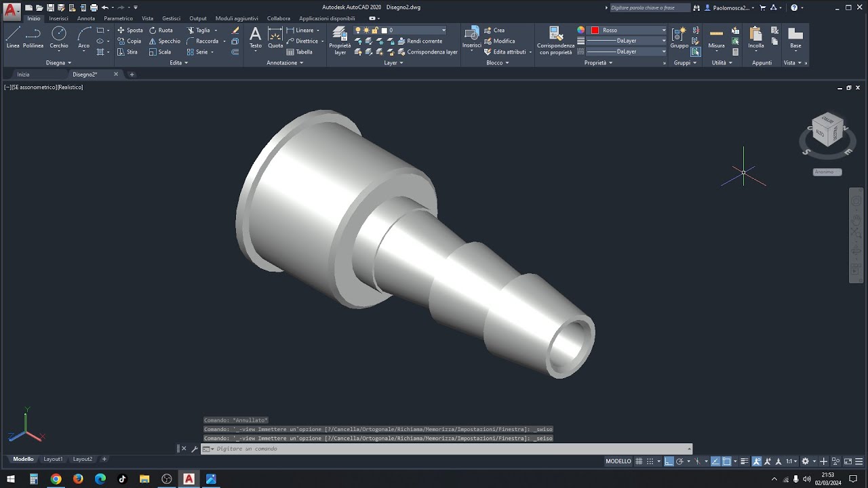Open the Annota ribbon tab
Image resolution: width=868 pixels, height=488 pixels.
tap(86, 18)
